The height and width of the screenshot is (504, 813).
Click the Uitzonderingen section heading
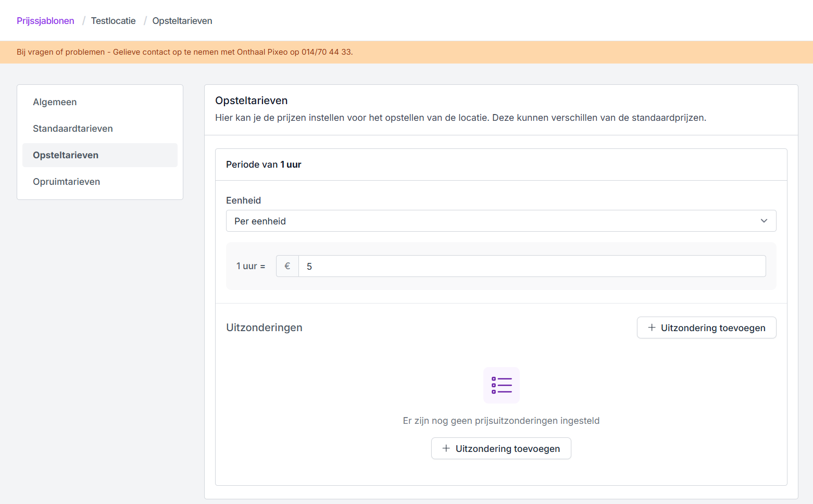(x=264, y=327)
